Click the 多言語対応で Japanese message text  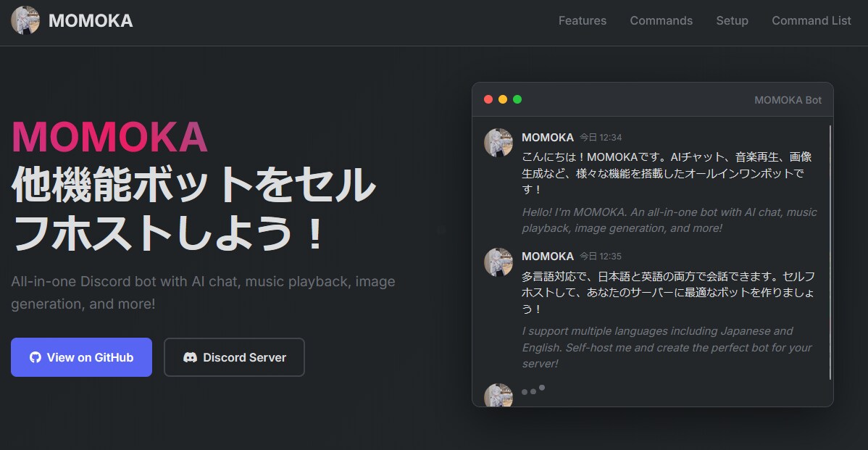[x=668, y=292]
